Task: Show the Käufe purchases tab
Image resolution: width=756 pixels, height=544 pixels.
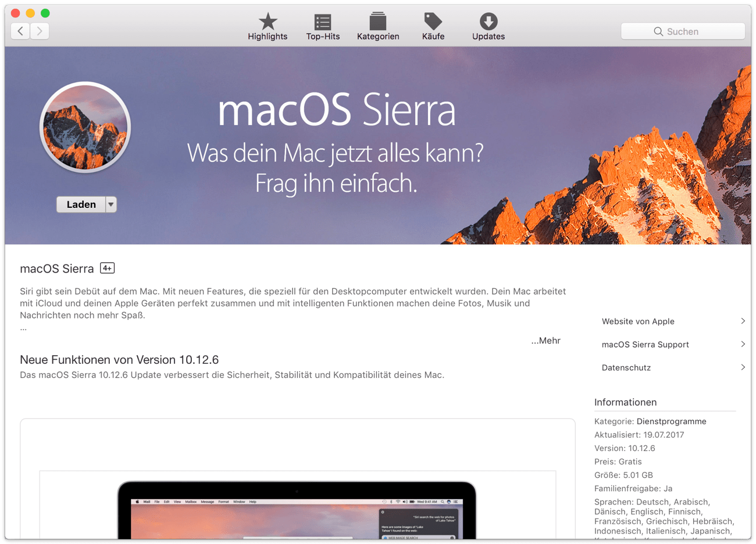Action: pyautogui.click(x=433, y=27)
